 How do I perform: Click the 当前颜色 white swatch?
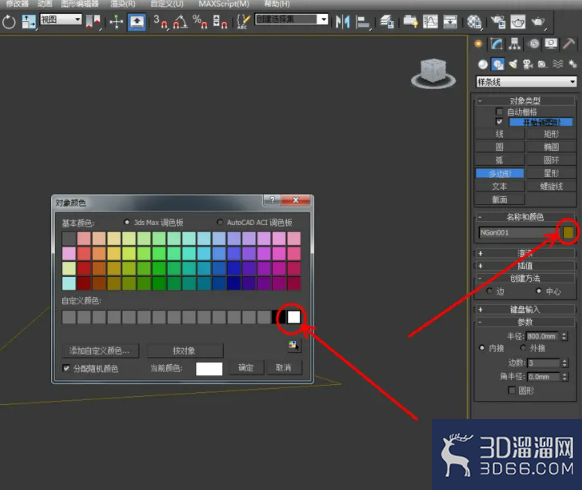pos(209,369)
